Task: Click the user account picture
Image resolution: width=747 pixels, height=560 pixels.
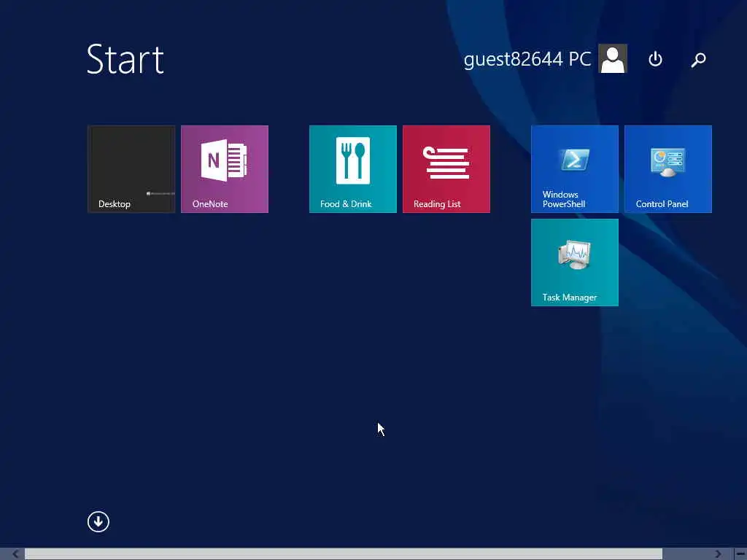Action: (613, 58)
